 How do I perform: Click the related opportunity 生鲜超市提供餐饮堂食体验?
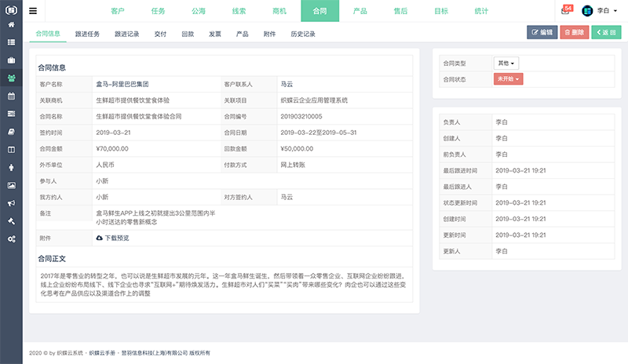point(133,100)
